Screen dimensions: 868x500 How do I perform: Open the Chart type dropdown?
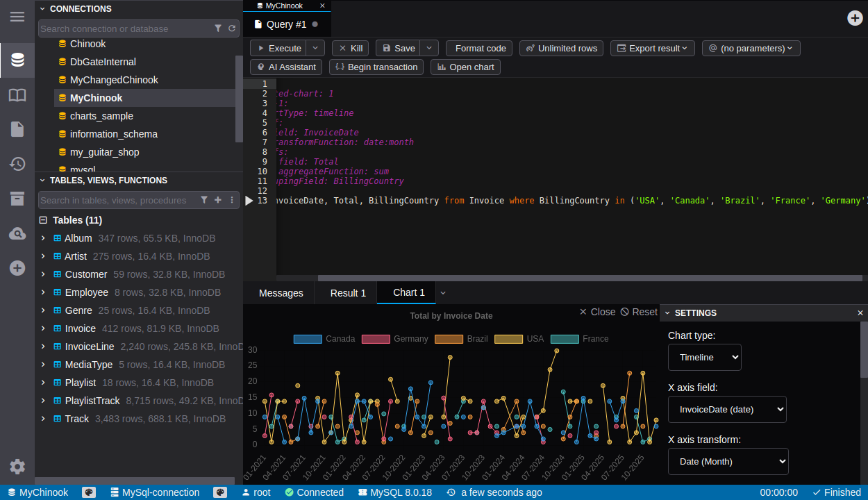704,358
